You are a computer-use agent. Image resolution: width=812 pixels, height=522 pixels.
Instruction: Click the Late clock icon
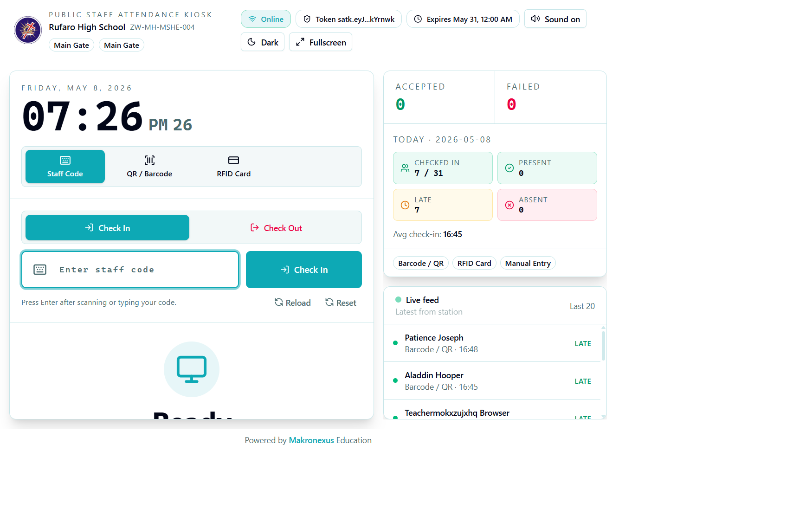(x=405, y=205)
